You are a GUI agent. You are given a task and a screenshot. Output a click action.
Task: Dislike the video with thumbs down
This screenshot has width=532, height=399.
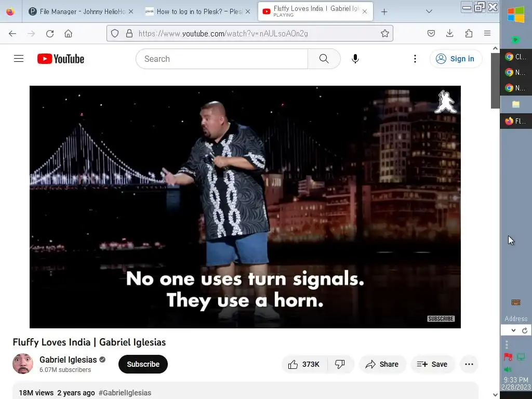340,364
